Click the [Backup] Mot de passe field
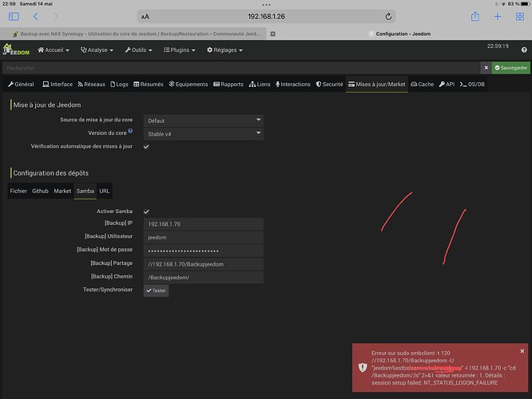532x399 pixels. tap(204, 251)
